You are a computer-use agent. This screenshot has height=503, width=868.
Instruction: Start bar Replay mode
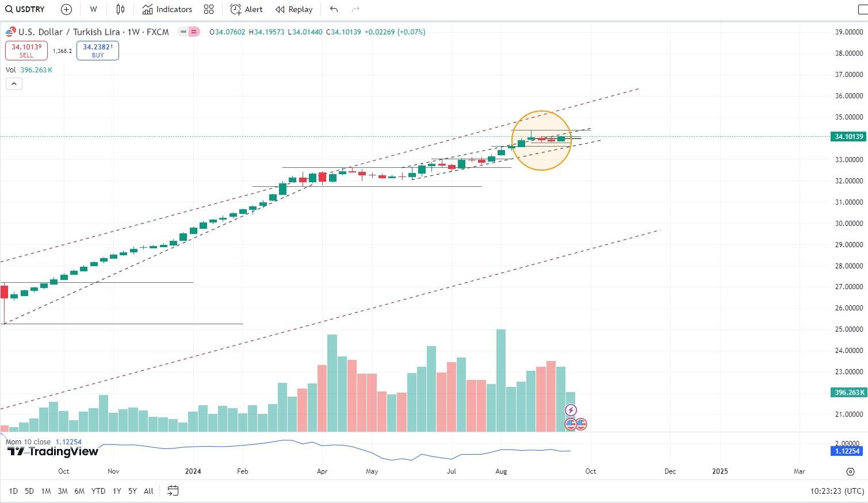pyautogui.click(x=293, y=9)
